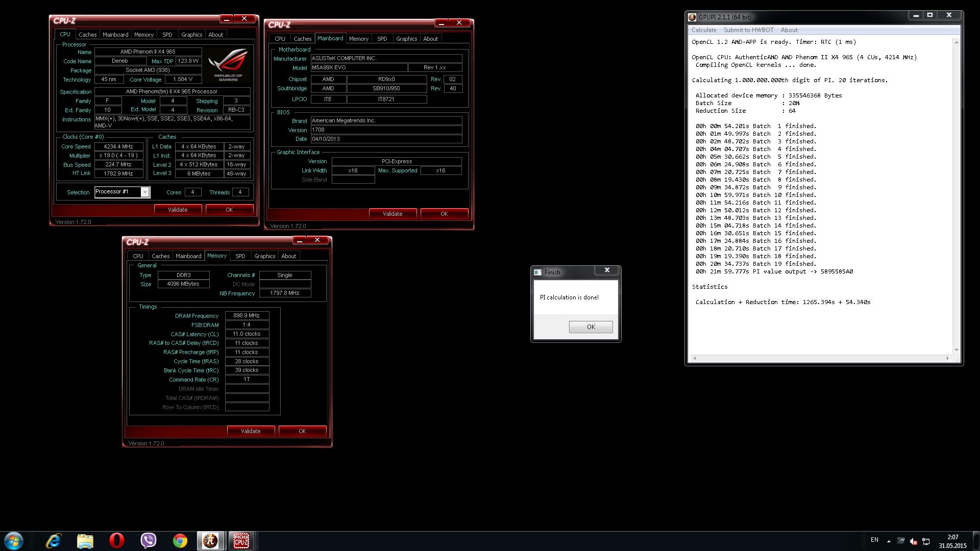Click Core Speed value 4234.4 MHz
The height and width of the screenshot is (551, 980).
coord(118,146)
